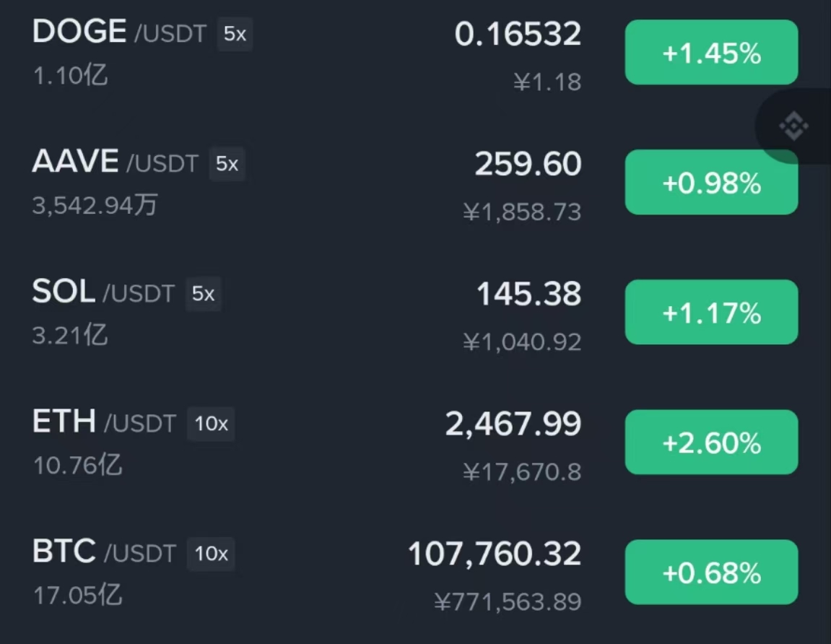This screenshot has width=831, height=644.
Task: Tap the 10x leverage badge beside ETH
Action: tap(211, 424)
